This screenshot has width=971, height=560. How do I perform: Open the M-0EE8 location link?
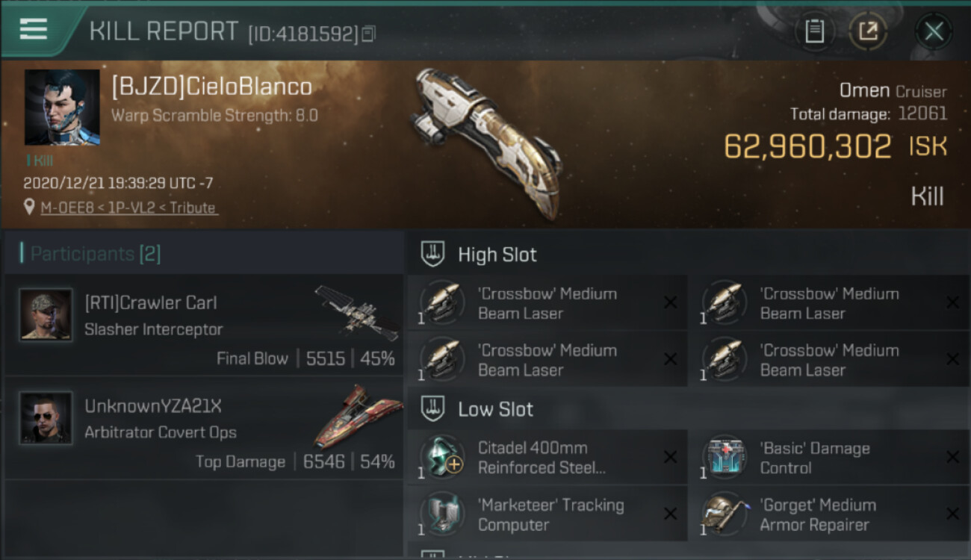point(129,208)
